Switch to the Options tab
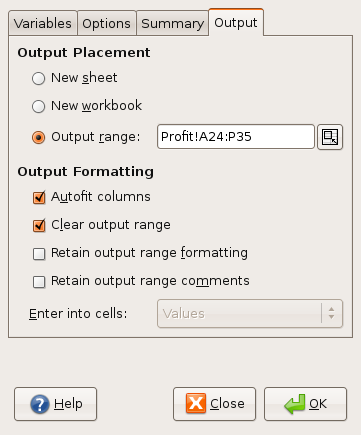The height and width of the screenshot is (435, 361). coord(106,23)
